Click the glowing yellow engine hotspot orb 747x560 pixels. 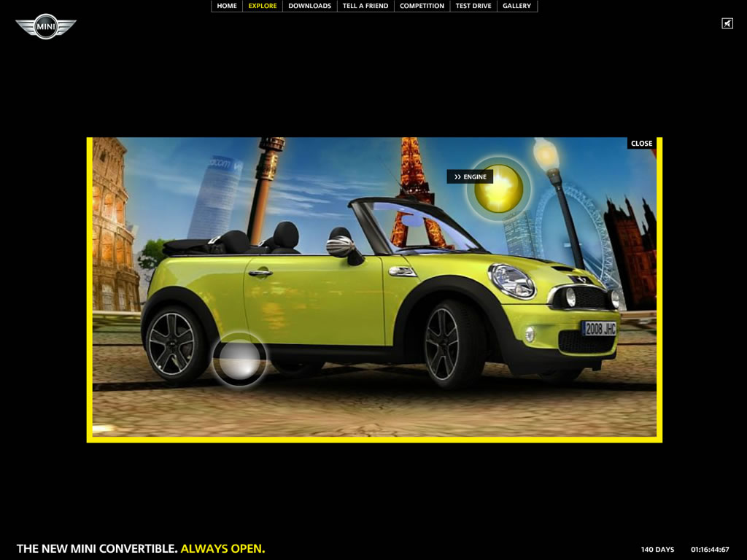click(499, 188)
